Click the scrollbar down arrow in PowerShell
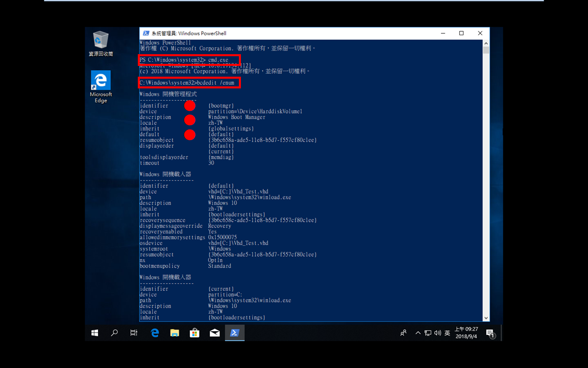Image resolution: width=588 pixels, height=368 pixels. point(486,318)
